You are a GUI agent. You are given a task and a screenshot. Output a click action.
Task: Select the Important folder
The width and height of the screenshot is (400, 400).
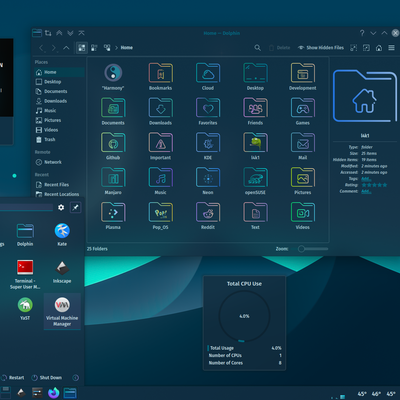(x=160, y=146)
